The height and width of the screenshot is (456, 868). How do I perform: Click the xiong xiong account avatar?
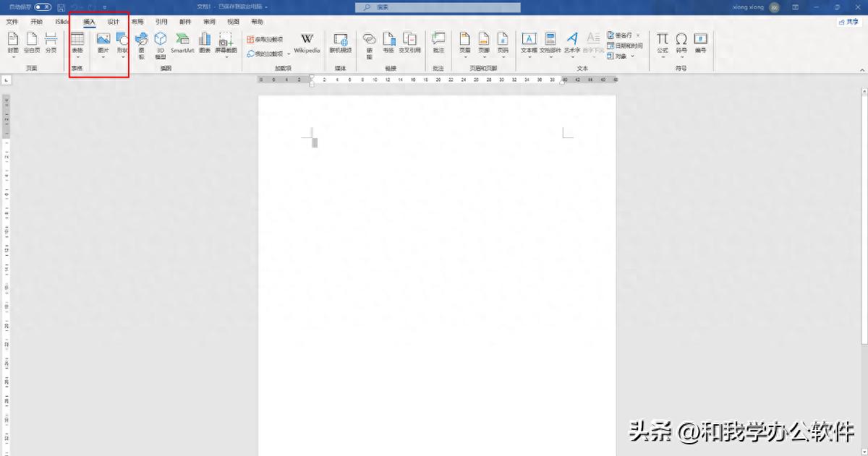(x=775, y=7)
